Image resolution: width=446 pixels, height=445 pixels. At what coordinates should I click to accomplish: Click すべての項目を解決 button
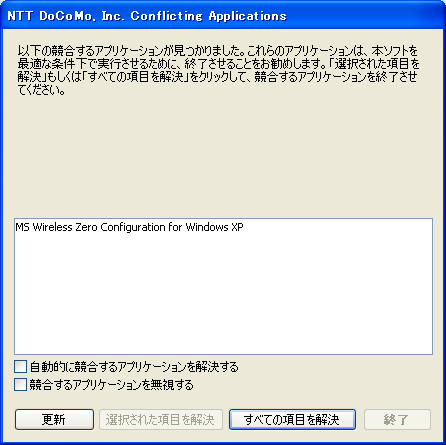292,419
